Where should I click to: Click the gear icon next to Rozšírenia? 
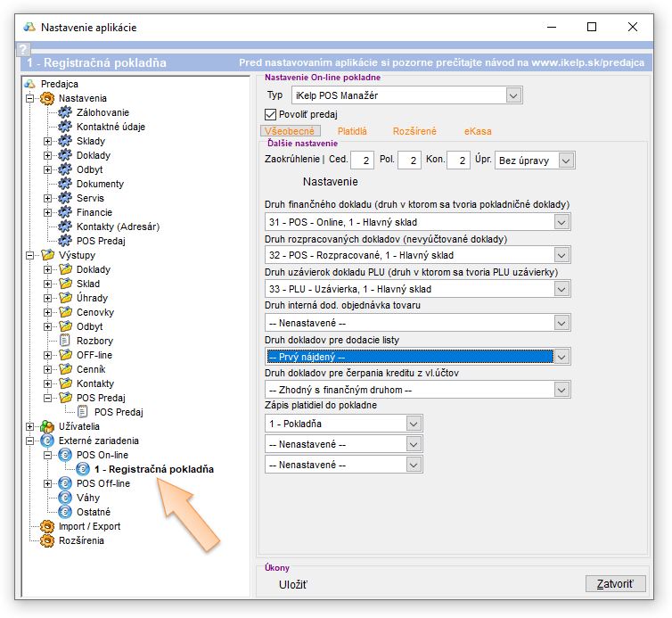point(46,540)
